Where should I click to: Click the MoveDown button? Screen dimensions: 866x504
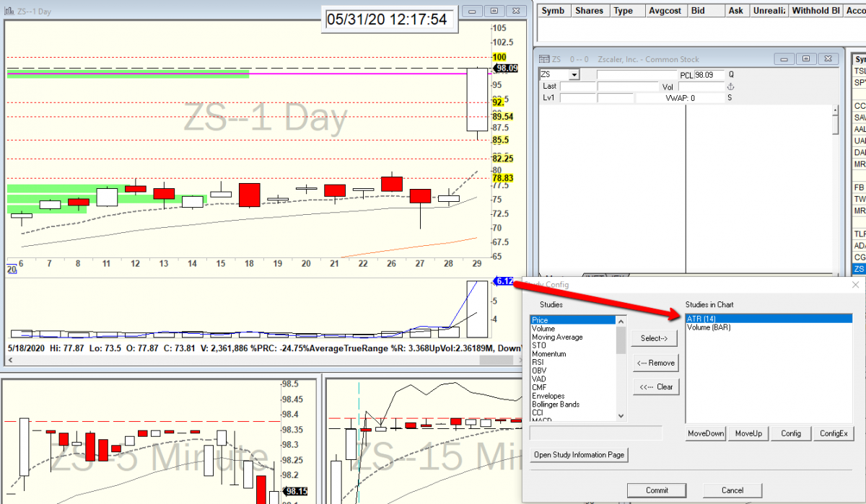(x=705, y=433)
